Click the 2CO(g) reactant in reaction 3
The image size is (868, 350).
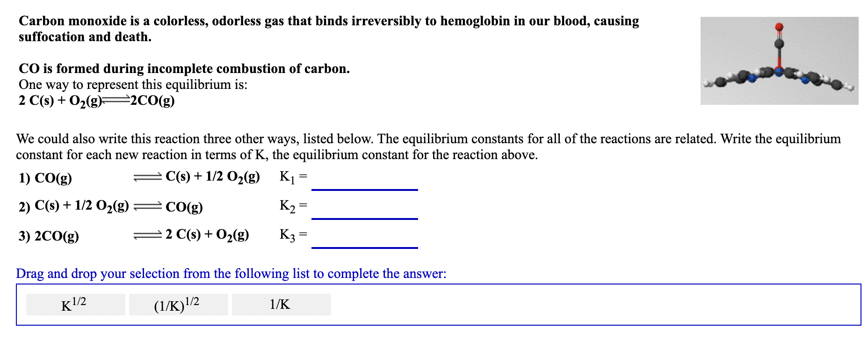pyautogui.click(x=57, y=236)
